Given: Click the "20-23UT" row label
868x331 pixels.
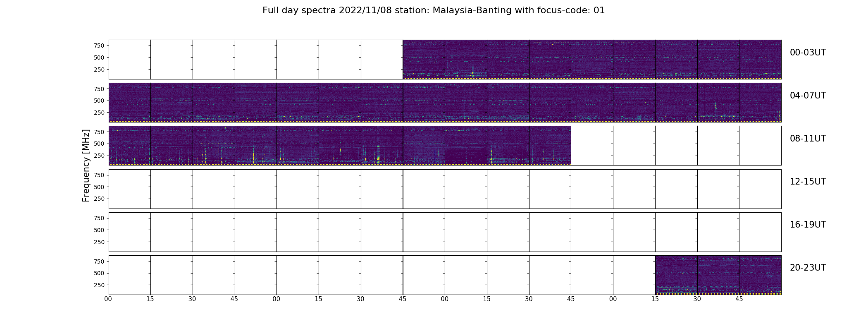Looking at the screenshot, I should pos(808,268).
